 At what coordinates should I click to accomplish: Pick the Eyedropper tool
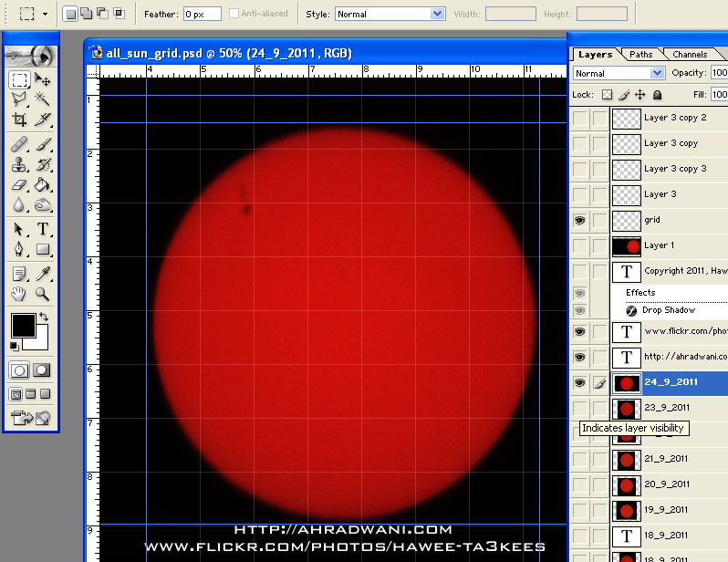click(42, 274)
